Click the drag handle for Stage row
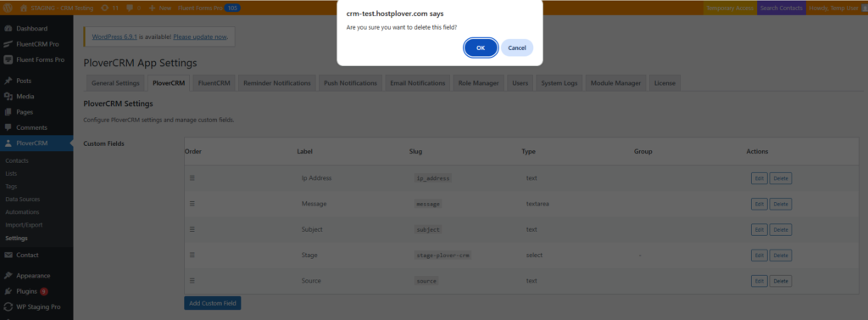The width and height of the screenshot is (868, 320). point(192,255)
